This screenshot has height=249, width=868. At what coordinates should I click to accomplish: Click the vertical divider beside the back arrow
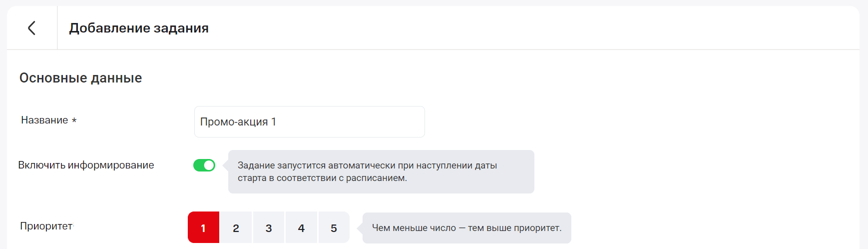coord(57,28)
